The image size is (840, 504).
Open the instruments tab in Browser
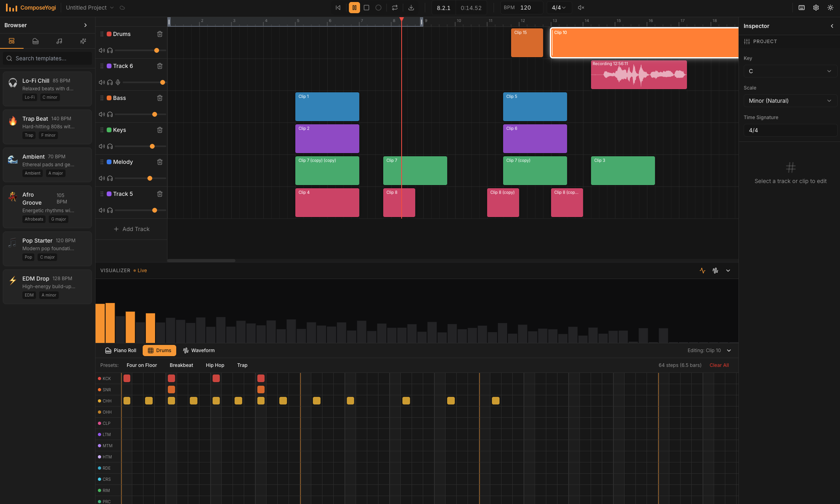tap(36, 41)
